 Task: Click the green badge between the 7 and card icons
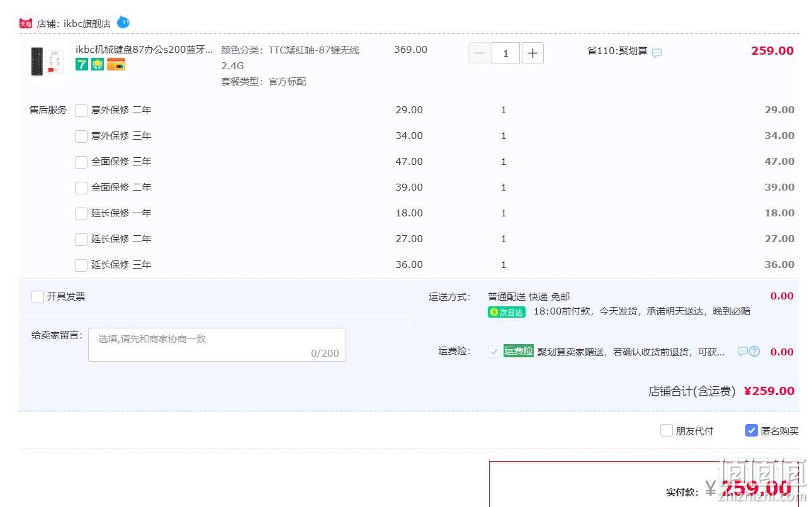pyautogui.click(x=98, y=64)
